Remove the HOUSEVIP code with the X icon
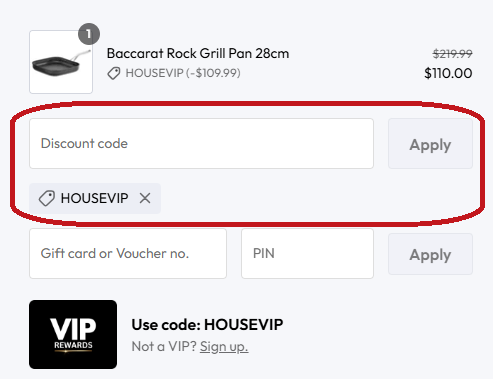Screen dimensions: 493x379 pyautogui.click(x=145, y=198)
